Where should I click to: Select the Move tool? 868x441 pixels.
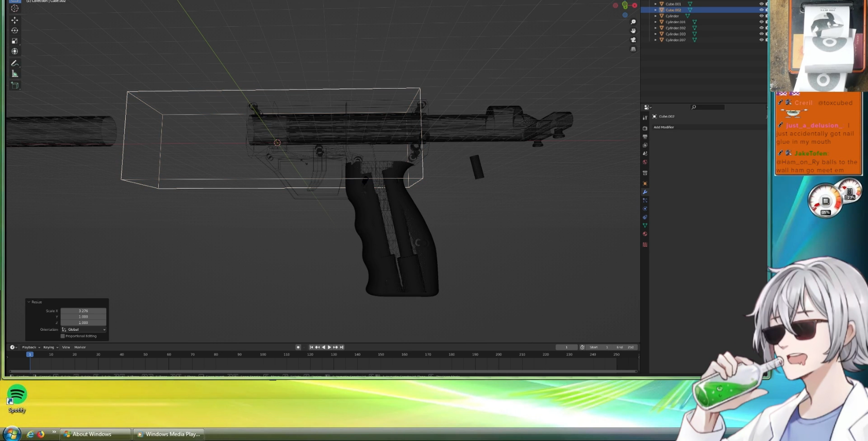coord(14,20)
